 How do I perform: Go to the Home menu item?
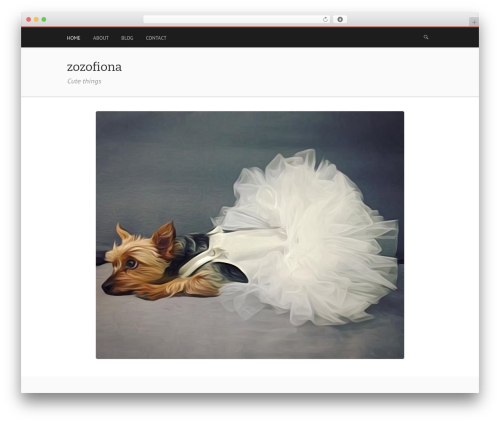tap(73, 38)
